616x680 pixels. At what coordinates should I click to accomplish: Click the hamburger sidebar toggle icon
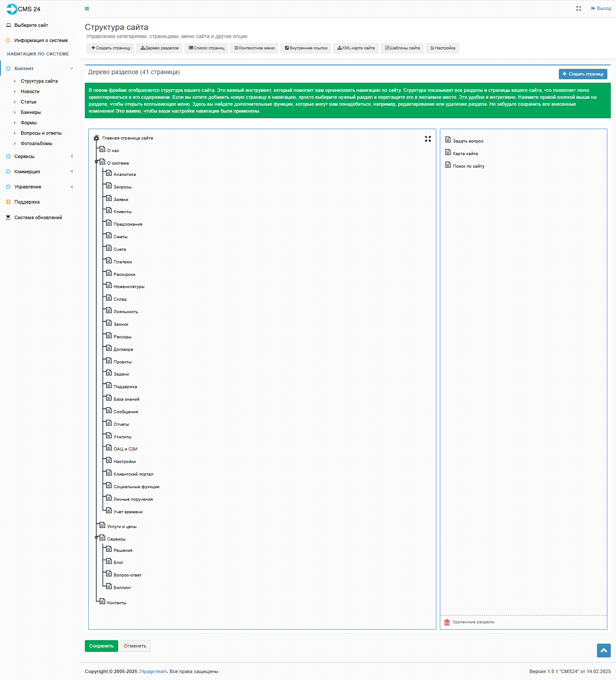point(87,9)
